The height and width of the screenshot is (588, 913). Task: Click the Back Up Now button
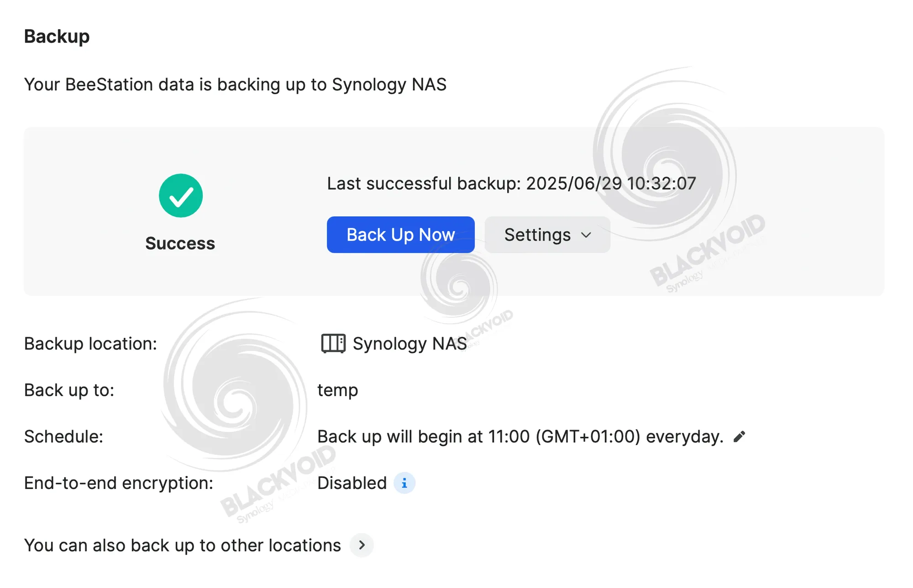400,235
